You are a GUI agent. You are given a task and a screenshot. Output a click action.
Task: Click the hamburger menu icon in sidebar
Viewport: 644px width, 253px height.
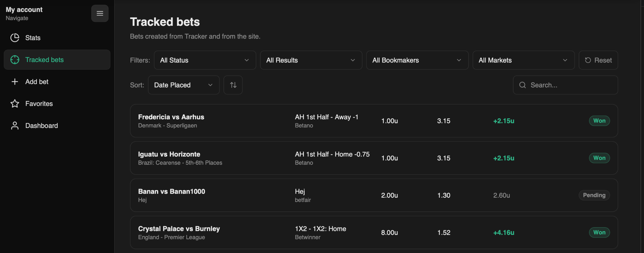point(100,13)
